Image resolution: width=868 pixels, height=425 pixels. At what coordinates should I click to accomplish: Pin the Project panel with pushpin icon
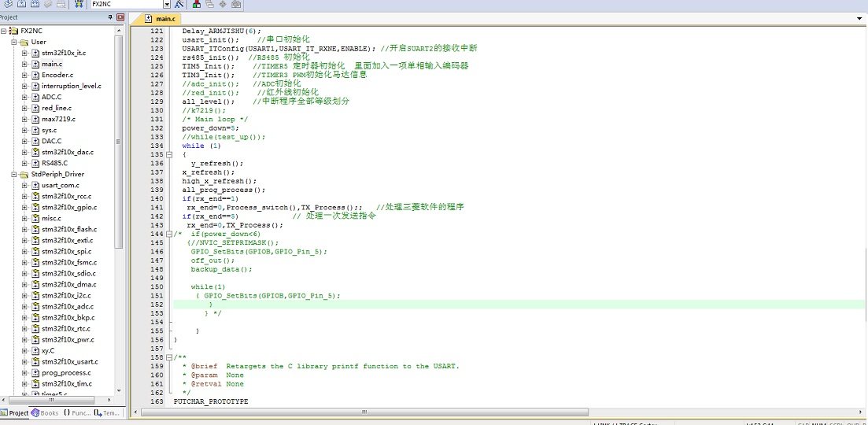(110, 17)
